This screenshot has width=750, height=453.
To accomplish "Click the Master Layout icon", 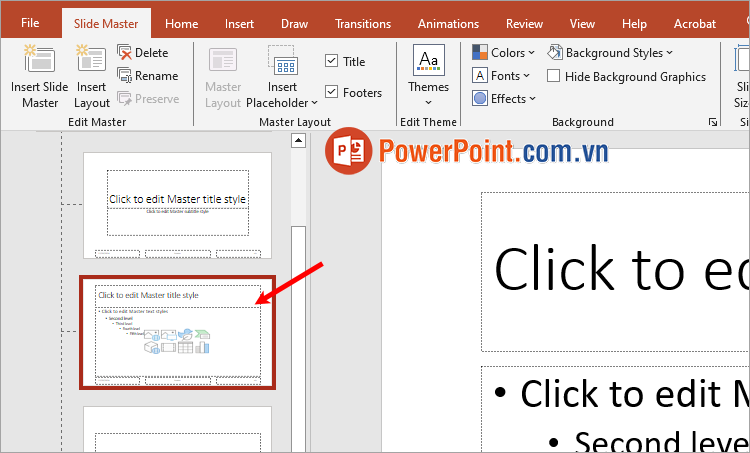I will pos(223,60).
